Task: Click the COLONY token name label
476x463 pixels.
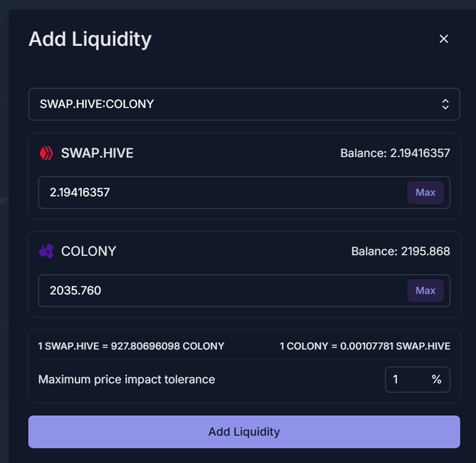Action: pyautogui.click(x=89, y=252)
